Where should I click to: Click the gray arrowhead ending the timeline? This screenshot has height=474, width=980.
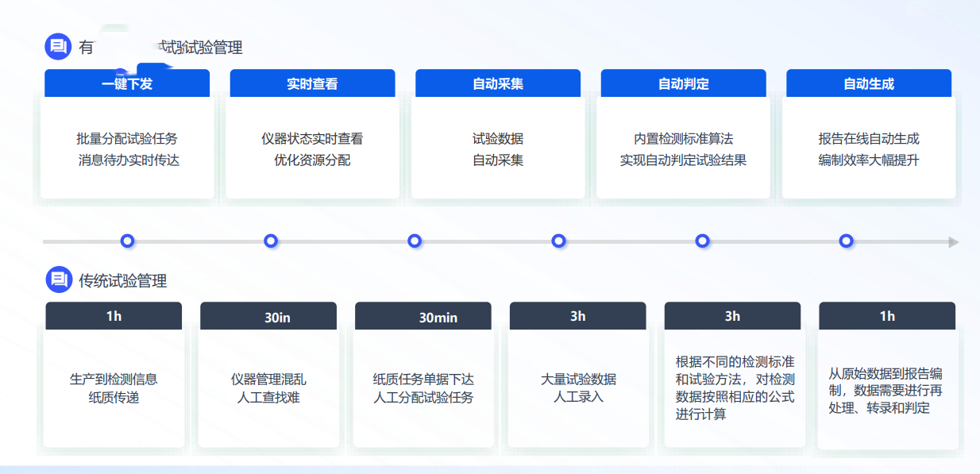(x=954, y=241)
